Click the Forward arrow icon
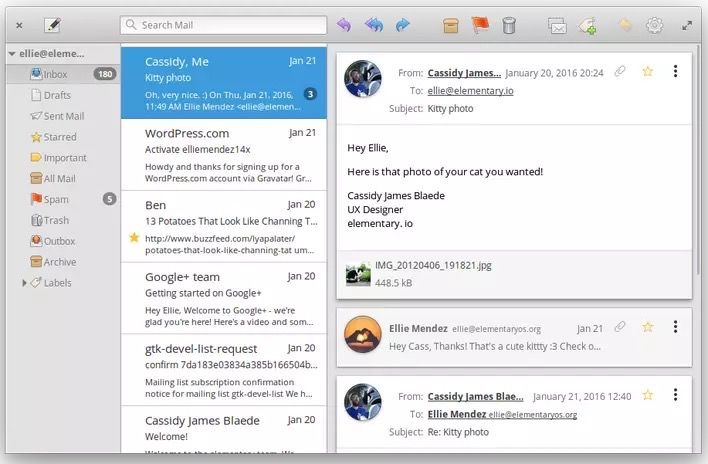 click(x=403, y=25)
